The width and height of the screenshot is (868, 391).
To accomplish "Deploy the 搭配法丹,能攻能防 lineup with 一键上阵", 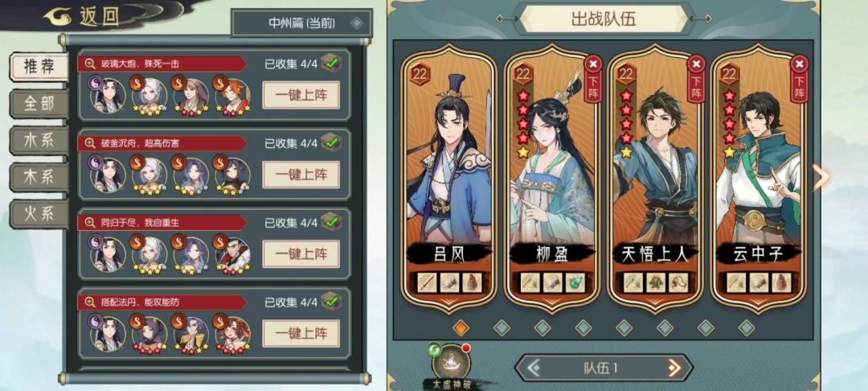I will click(x=301, y=334).
